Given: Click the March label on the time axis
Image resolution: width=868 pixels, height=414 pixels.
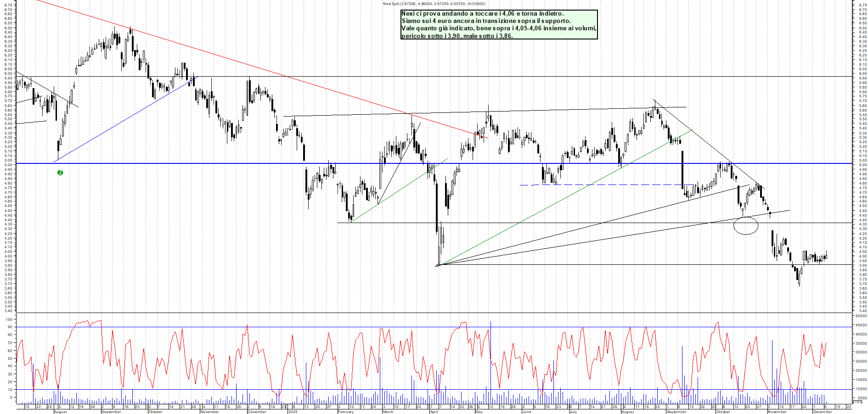Looking at the screenshot, I should 388,412.
